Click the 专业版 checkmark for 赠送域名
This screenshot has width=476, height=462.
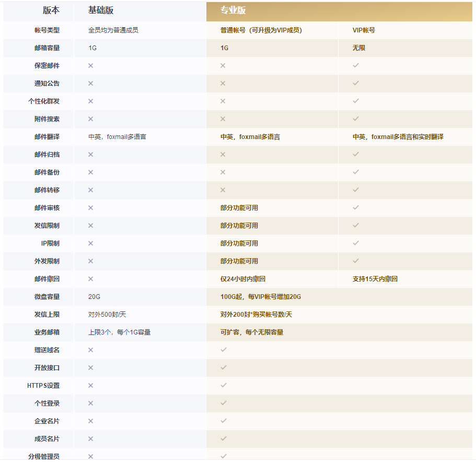click(x=223, y=350)
